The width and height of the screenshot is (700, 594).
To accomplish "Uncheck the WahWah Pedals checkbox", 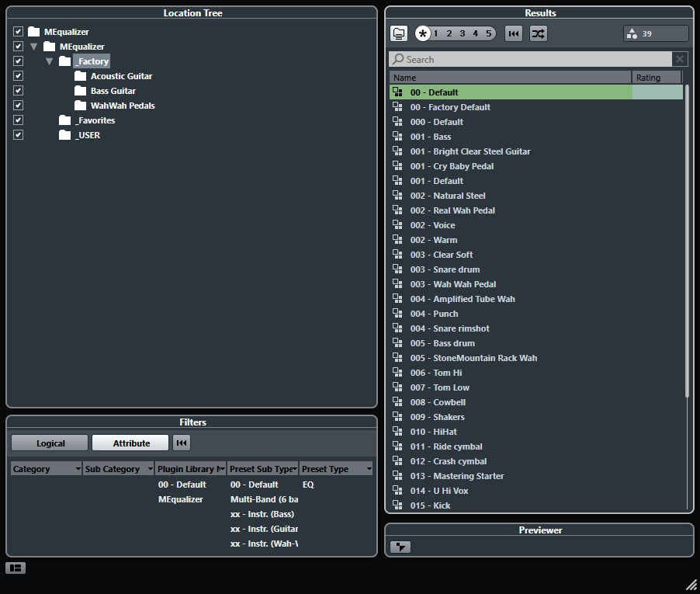I will [x=18, y=106].
